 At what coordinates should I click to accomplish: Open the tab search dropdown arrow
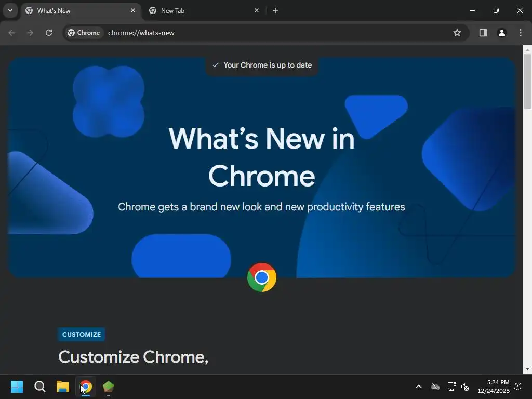(10, 10)
